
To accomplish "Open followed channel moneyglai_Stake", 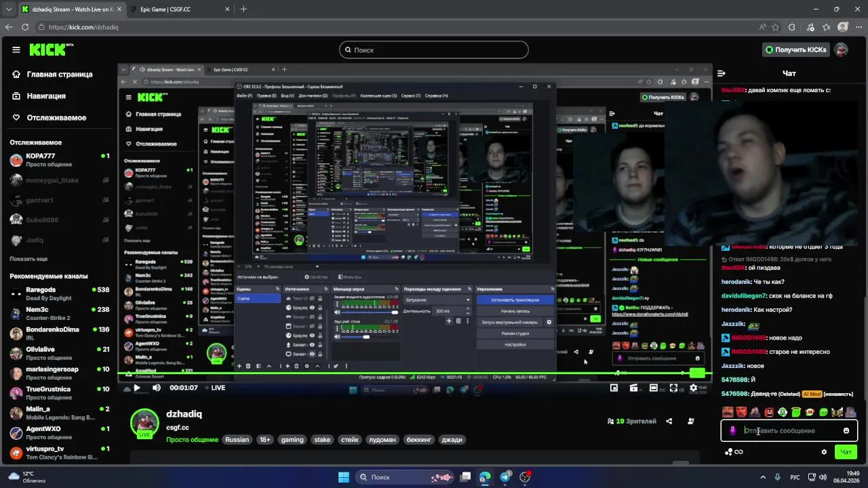I will point(60,180).
